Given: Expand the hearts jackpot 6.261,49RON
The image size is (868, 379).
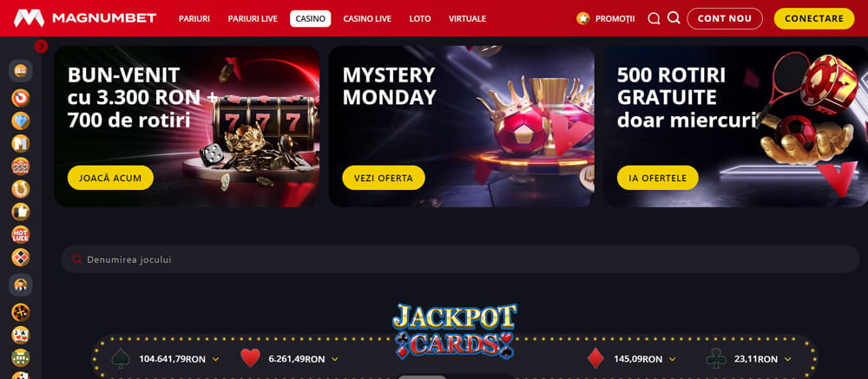Looking at the screenshot, I should tap(335, 359).
